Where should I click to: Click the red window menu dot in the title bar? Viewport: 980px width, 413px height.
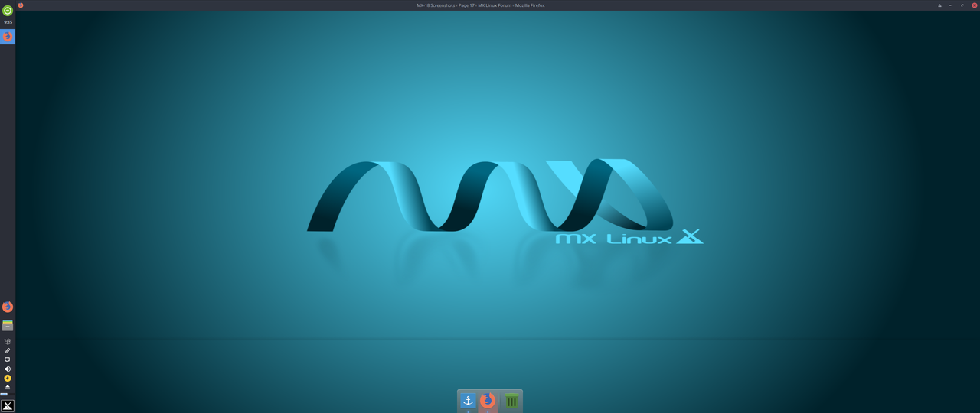coord(21,5)
